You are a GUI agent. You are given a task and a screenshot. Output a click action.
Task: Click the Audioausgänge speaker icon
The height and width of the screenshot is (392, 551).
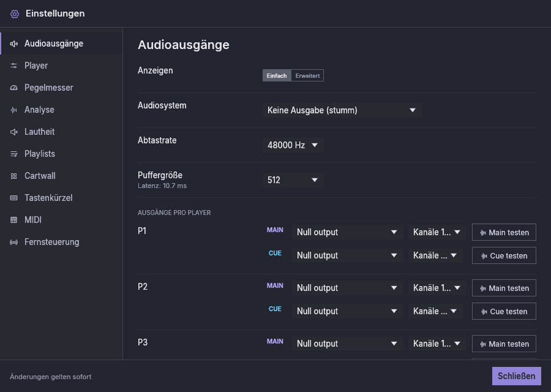click(x=13, y=43)
